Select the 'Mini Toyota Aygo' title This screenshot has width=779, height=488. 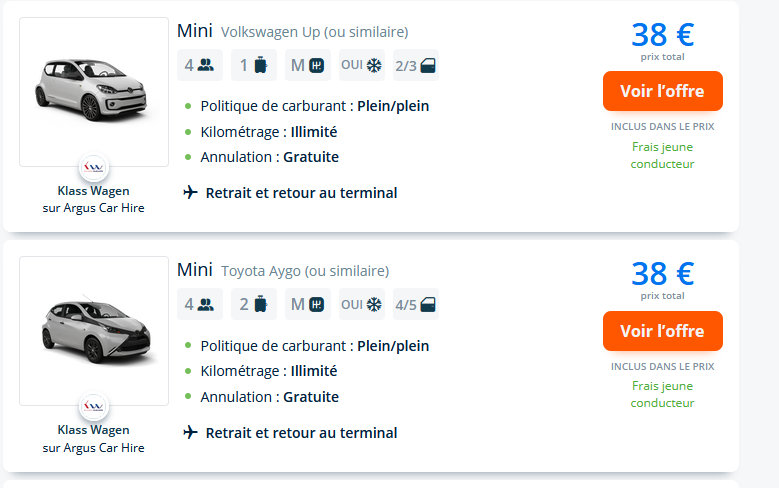click(x=283, y=270)
